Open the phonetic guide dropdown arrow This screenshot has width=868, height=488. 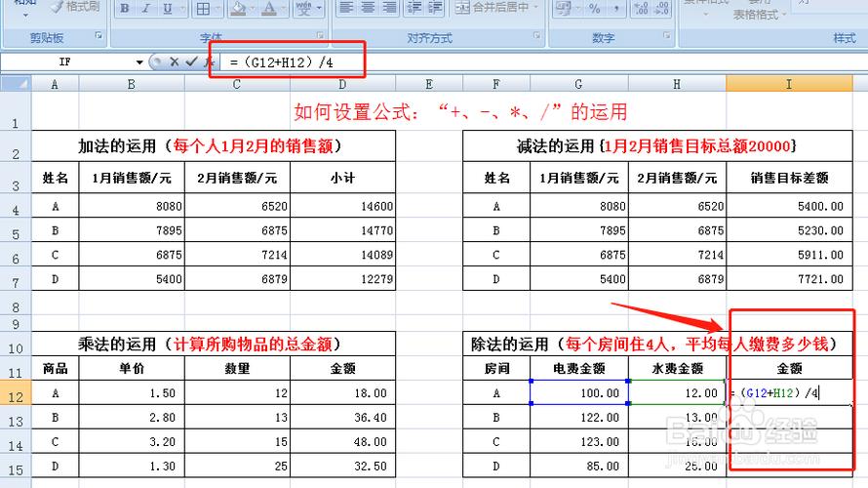tap(319, 8)
